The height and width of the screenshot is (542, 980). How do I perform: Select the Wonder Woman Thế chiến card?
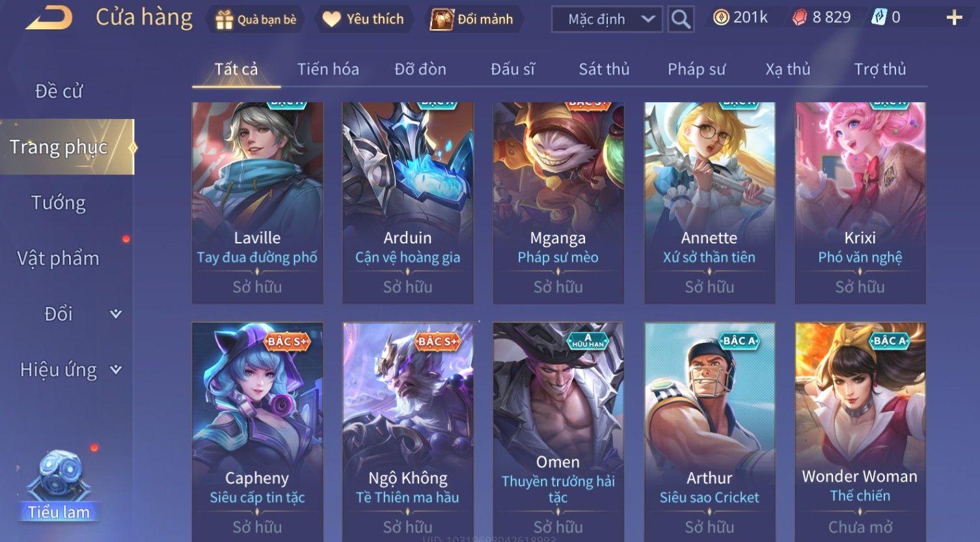(x=860, y=432)
